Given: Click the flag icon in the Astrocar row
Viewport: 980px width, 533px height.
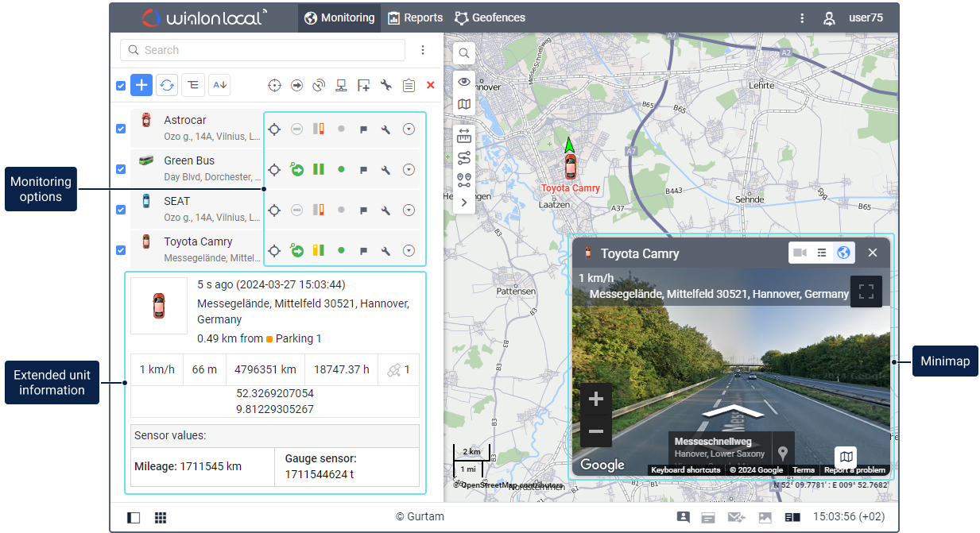Looking at the screenshot, I should click(363, 129).
